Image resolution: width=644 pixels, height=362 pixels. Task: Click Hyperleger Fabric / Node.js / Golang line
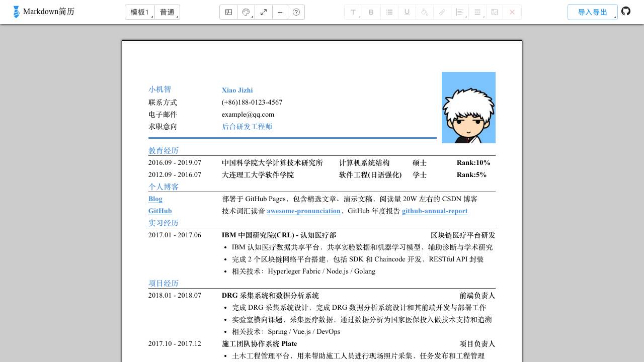click(x=321, y=271)
